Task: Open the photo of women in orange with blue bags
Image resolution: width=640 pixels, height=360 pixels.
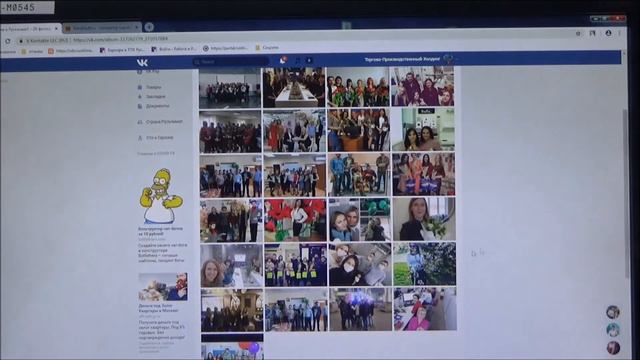Action: (423, 174)
